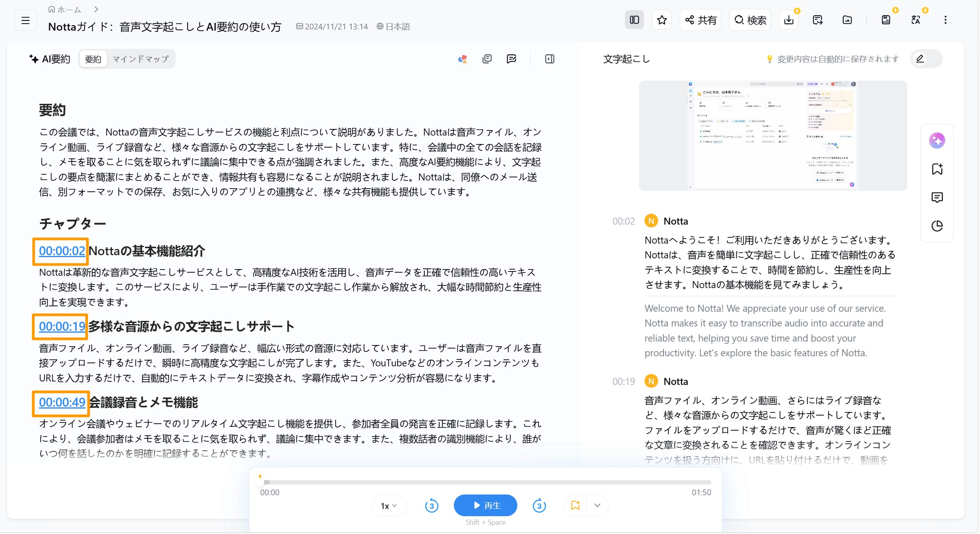Click the 00:02 transcript timestamp

tap(624, 221)
